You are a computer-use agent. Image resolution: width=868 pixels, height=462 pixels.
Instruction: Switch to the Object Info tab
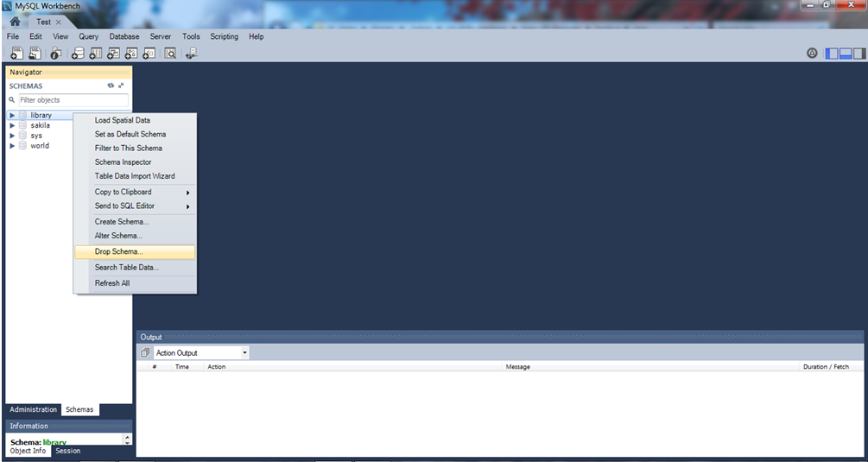(29, 451)
